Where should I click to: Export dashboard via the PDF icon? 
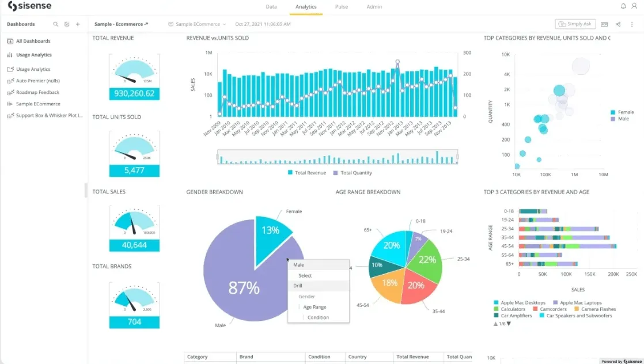pyautogui.click(x=604, y=24)
